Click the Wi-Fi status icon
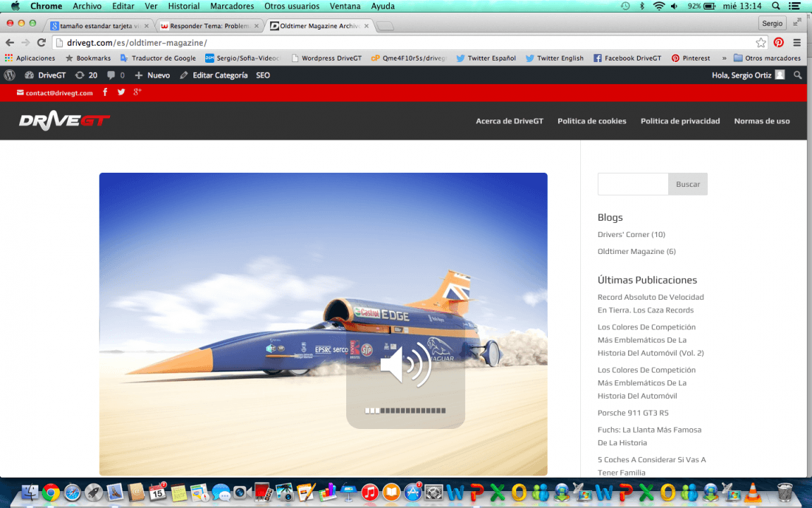Image resolution: width=812 pixels, height=508 pixels. (658, 6)
